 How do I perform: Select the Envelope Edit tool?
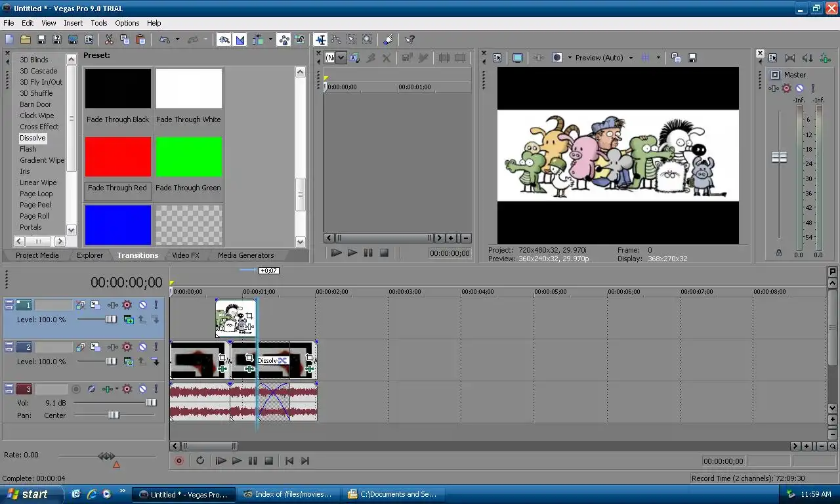(335, 40)
